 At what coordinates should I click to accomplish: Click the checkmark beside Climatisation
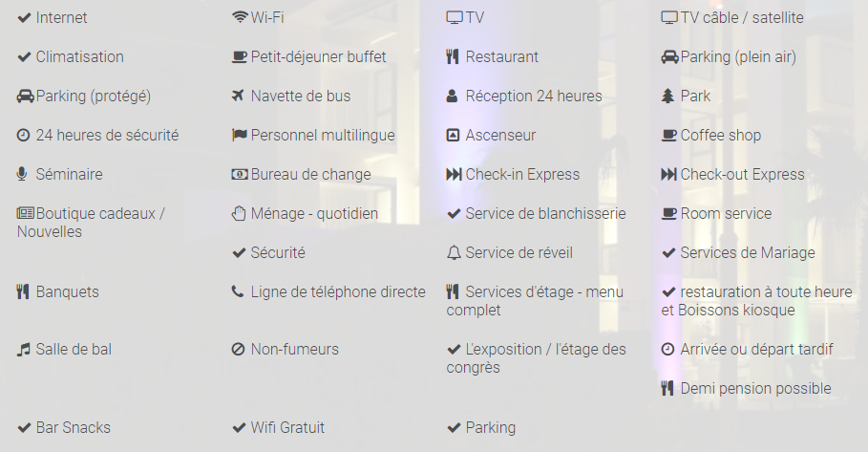coord(24,56)
